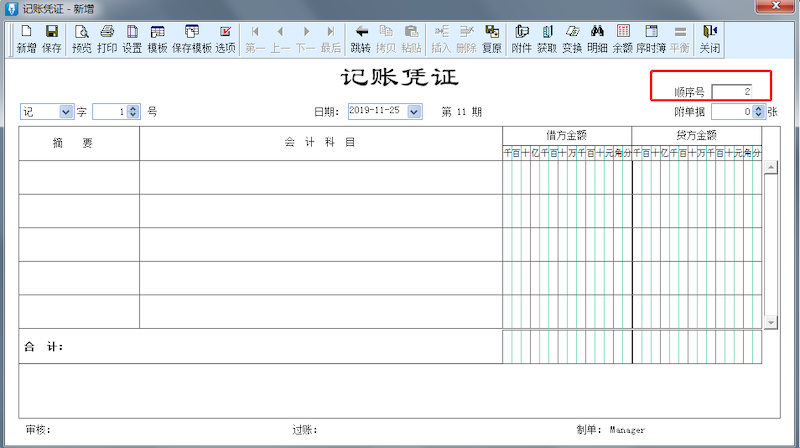The width and height of the screenshot is (800, 448).
Task: Click first row 会计科目 account cell
Action: pyautogui.click(x=321, y=178)
